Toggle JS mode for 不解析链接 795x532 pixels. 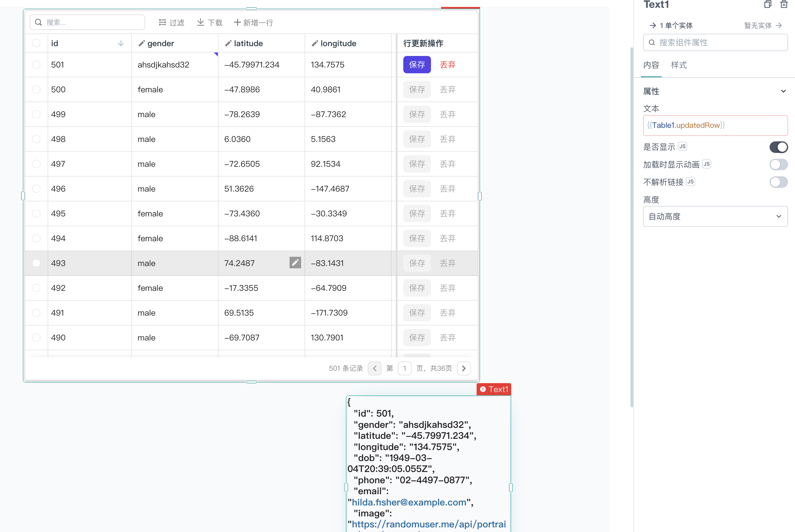690,181
